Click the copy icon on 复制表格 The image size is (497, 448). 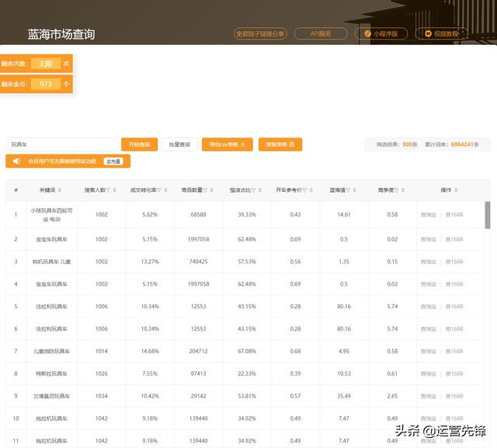(x=292, y=144)
